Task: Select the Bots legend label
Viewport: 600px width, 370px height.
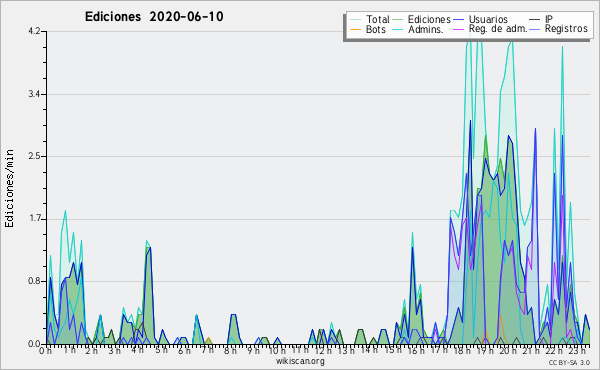Action: pos(375,29)
